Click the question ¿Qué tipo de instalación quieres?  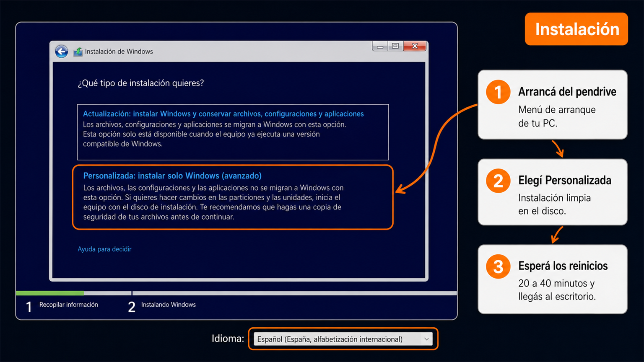tap(141, 83)
